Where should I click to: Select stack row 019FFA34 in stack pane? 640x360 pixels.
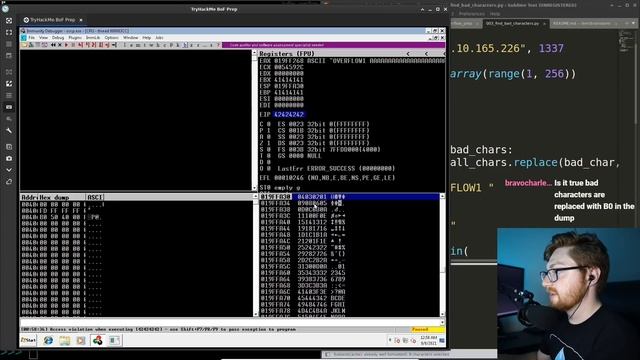click(349, 203)
